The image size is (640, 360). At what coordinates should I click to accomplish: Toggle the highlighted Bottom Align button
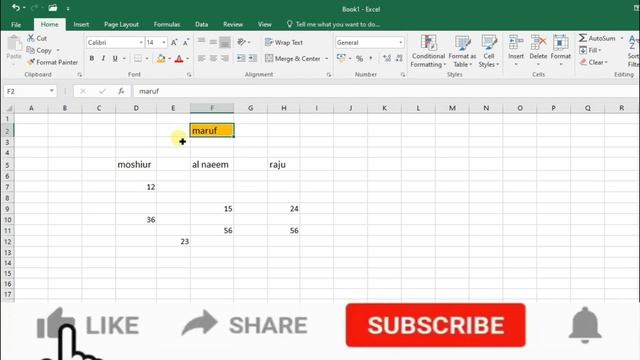click(x=225, y=41)
